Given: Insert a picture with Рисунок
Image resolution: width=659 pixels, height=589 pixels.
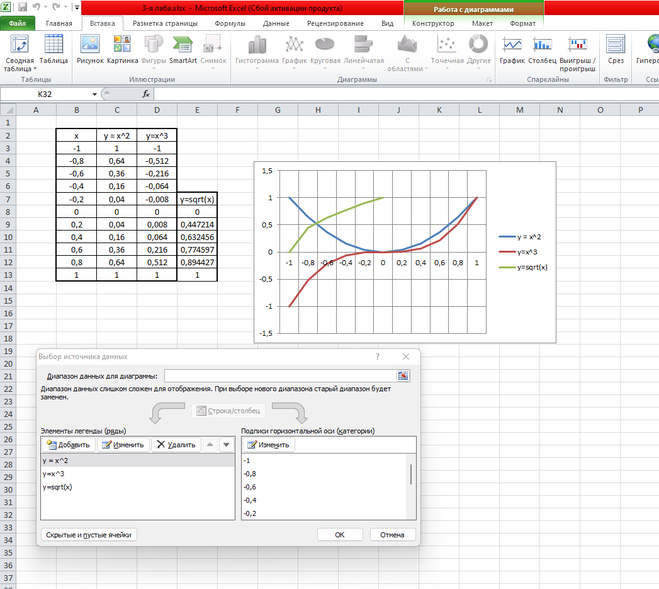Looking at the screenshot, I should pyautogui.click(x=90, y=50).
